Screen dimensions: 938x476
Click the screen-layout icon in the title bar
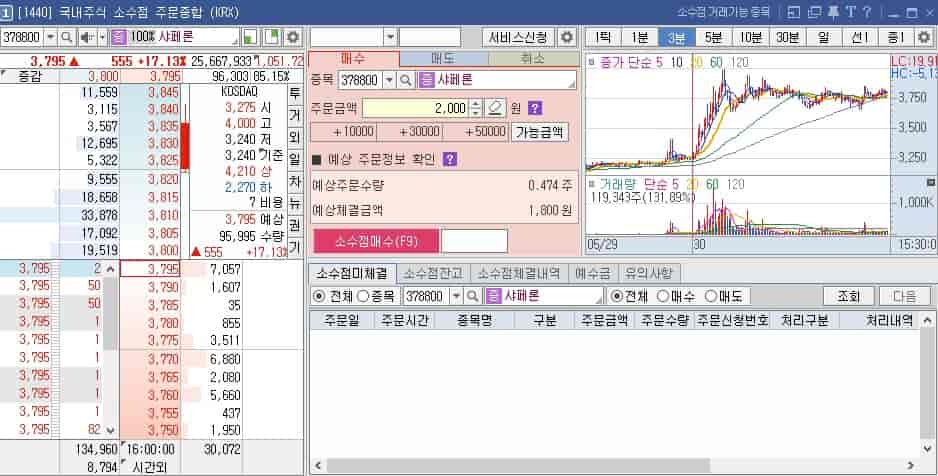793,12
